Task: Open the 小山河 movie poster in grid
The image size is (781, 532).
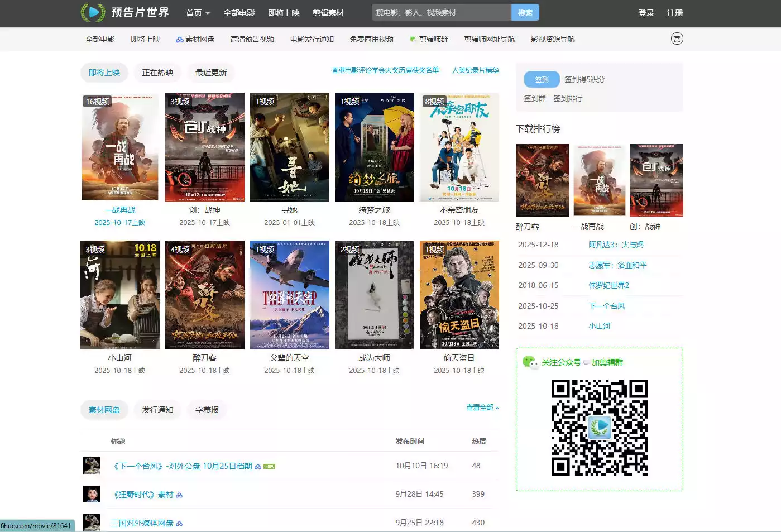Action: tap(120, 295)
